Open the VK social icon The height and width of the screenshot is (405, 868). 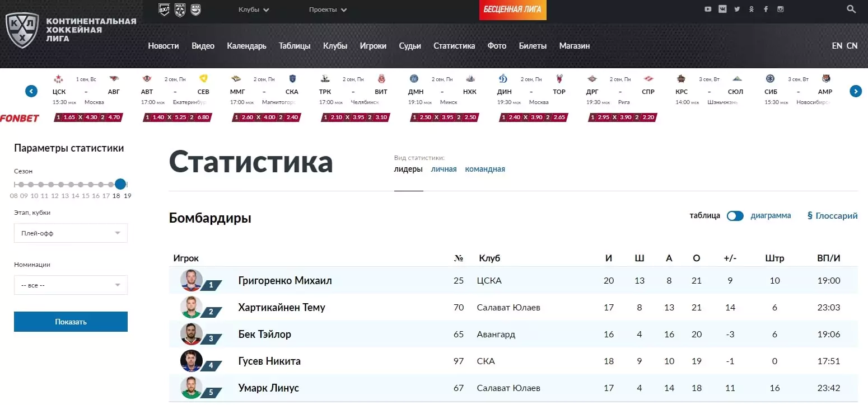coord(722,9)
